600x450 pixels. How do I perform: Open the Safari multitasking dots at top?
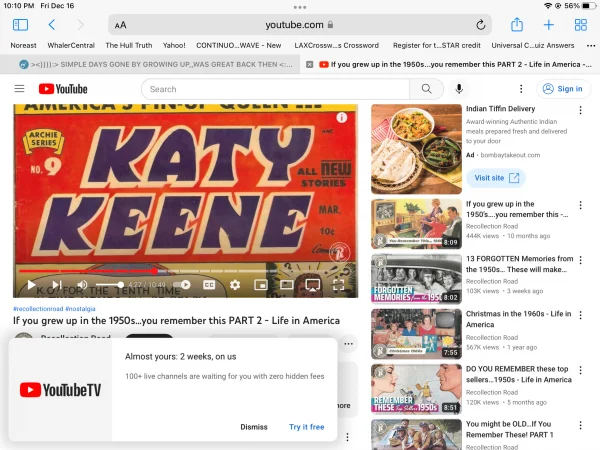click(300, 7)
